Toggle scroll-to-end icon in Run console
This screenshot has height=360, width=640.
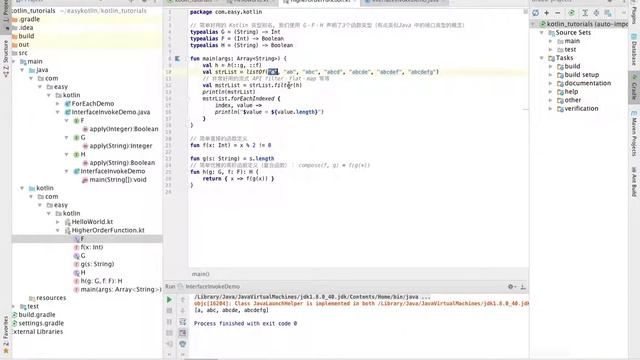tap(182, 333)
